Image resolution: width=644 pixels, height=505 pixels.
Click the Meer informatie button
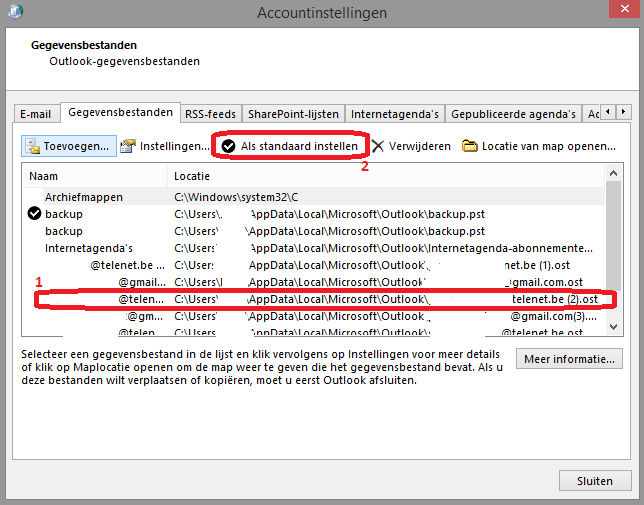point(570,359)
